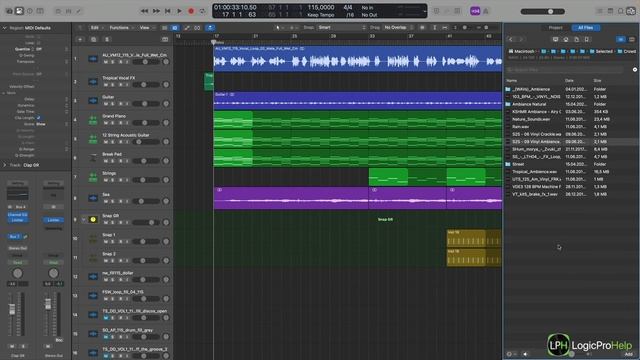Click the Duplicate Track button
This screenshot has width=640, height=360.
[x=93, y=40]
